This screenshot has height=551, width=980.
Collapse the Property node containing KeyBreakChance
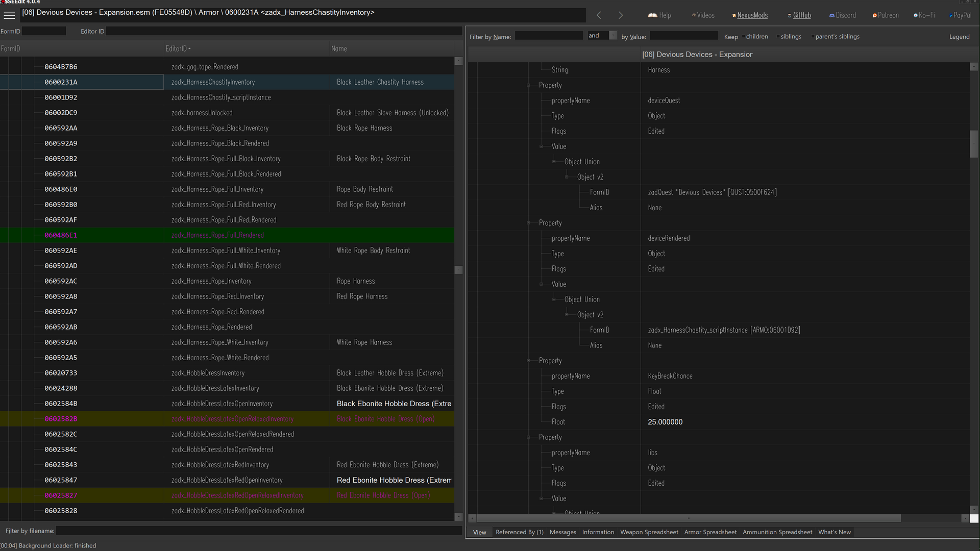[528, 361]
